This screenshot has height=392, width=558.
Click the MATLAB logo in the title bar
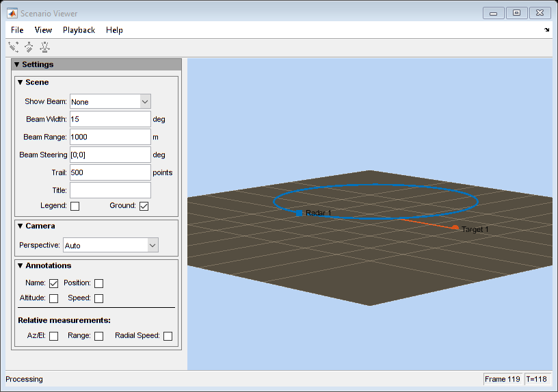click(12, 13)
